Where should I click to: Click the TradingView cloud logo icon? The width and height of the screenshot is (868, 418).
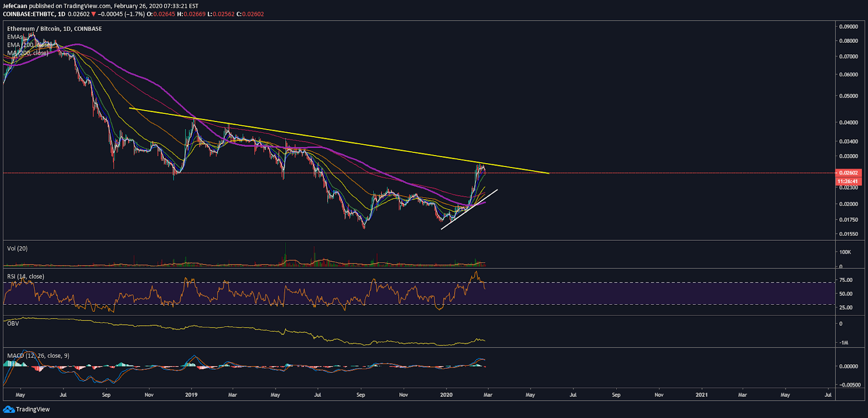coord(9,409)
